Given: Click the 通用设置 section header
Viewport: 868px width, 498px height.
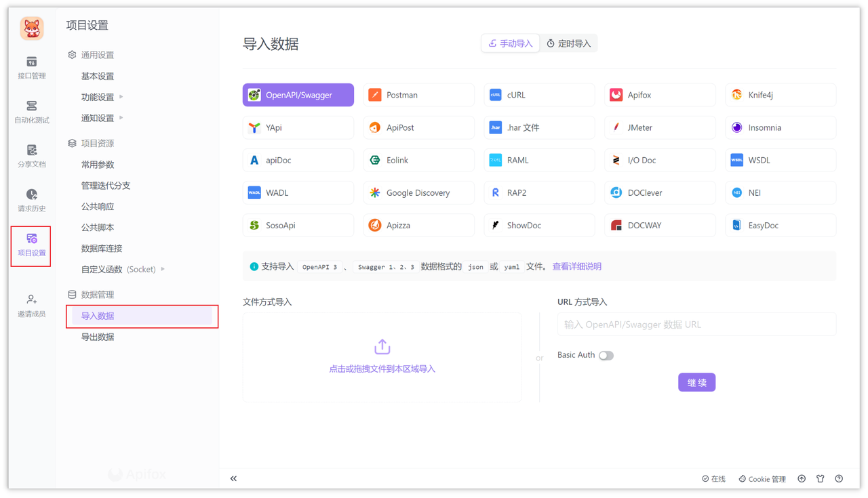Looking at the screenshot, I should (91, 55).
